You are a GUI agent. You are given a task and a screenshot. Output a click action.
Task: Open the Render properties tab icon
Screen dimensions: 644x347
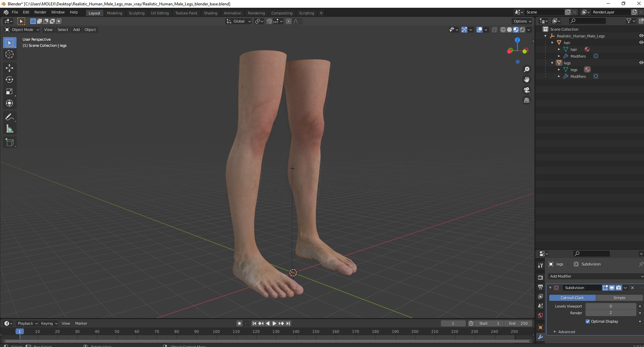(x=540, y=277)
